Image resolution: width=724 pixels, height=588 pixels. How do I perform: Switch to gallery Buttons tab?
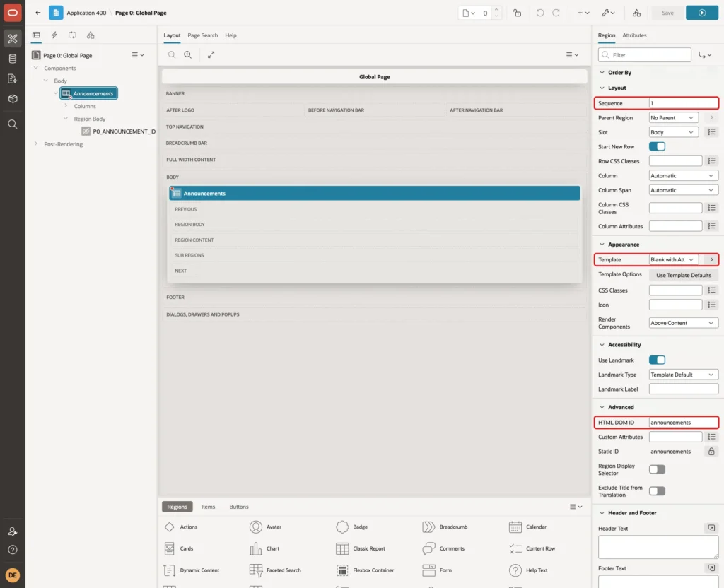239,507
